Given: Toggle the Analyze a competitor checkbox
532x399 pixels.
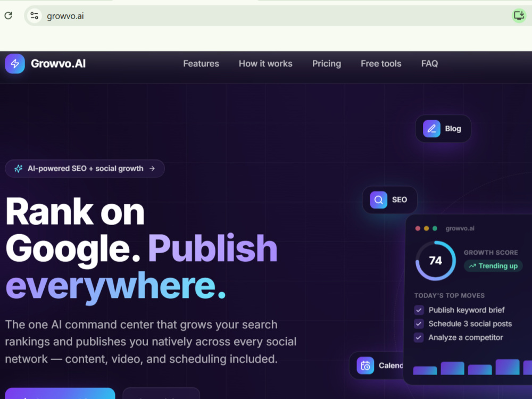Looking at the screenshot, I should click(419, 338).
